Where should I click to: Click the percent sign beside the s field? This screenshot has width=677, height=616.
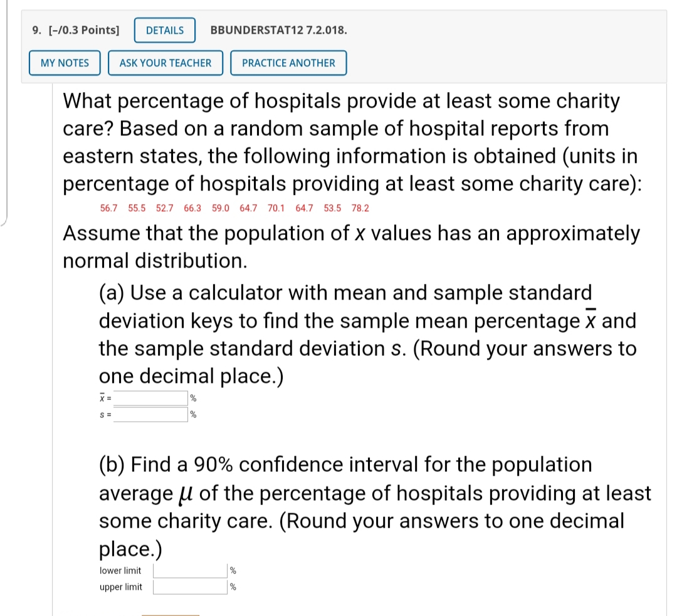tap(192, 414)
